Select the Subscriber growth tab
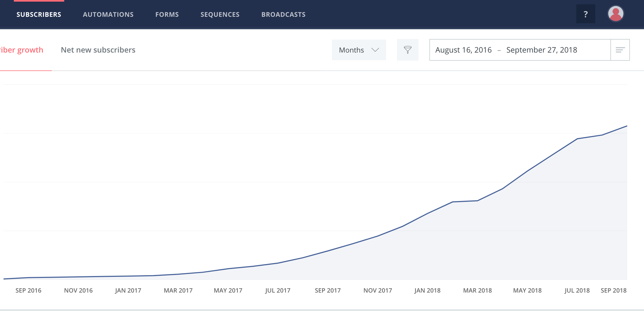Image resolution: width=644 pixels, height=311 pixels. 21,50
